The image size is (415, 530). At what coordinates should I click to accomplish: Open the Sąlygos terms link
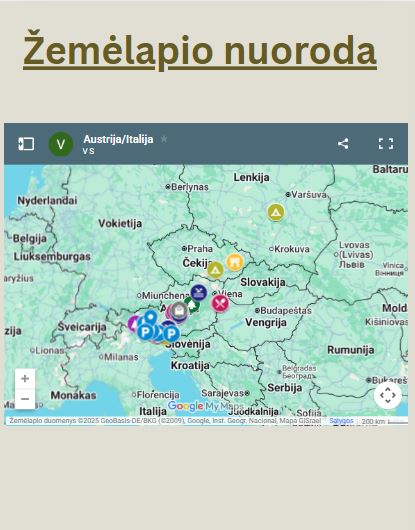coord(341,421)
